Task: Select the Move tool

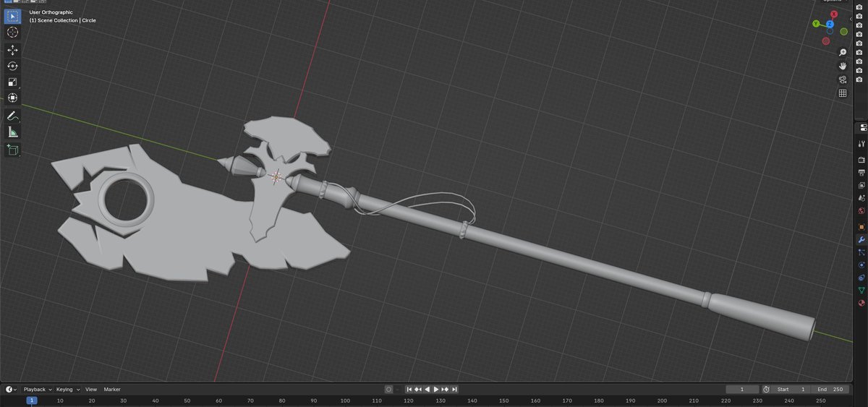Action: tap(12, 50)
